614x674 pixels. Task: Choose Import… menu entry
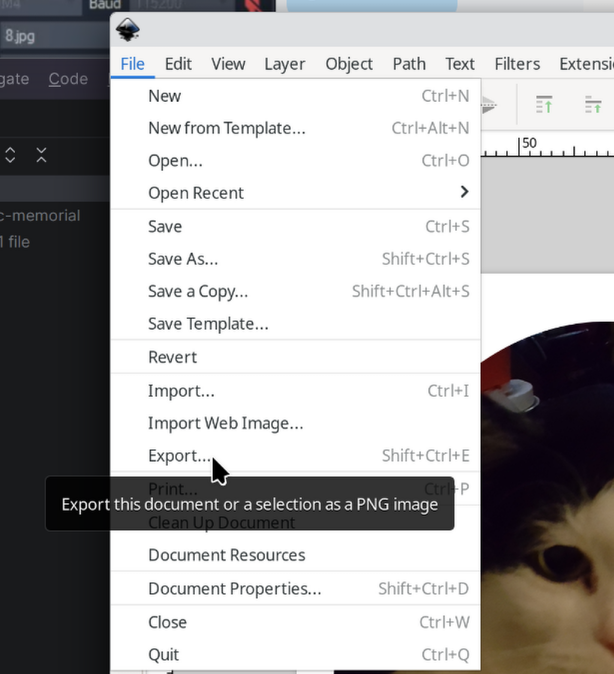[295, 390]
